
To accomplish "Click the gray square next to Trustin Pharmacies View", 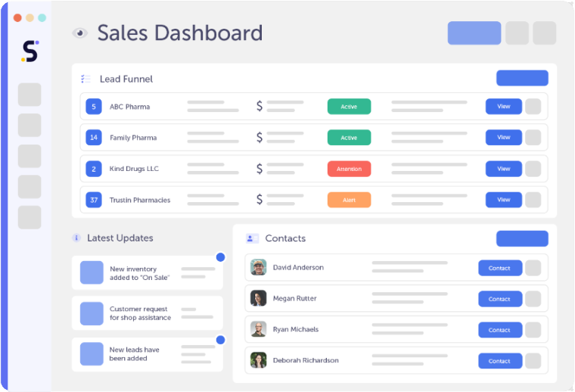I will 533,200.
